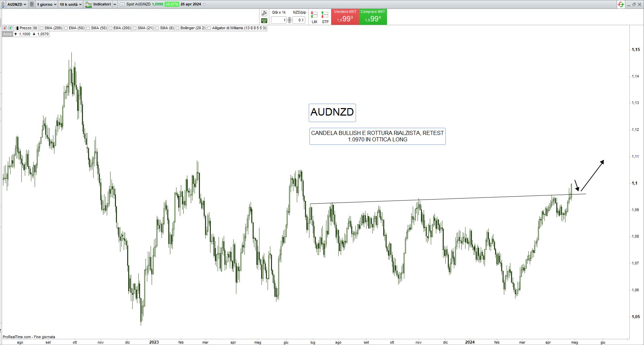Click the green up-arrow icon left of Prezzo
644x345 pixels.
click(10, 28)
